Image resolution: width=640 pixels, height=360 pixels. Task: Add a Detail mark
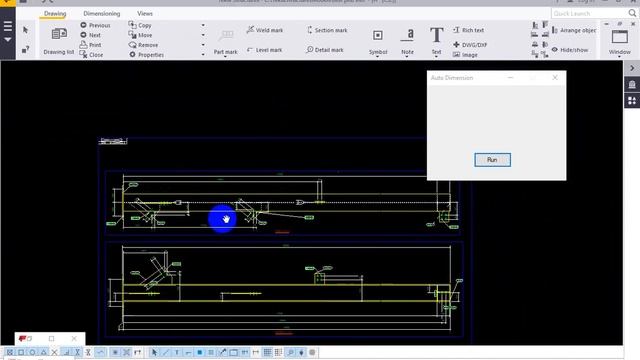pyautogui.click(x=325, y=50)
